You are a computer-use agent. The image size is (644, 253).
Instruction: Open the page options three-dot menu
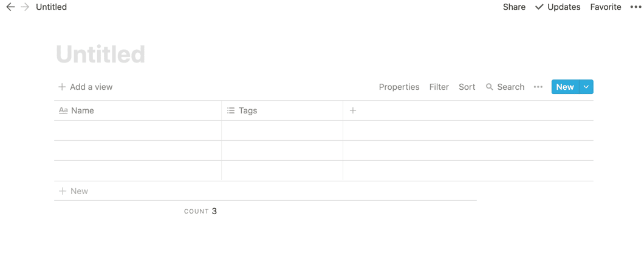tap(635, 7)
